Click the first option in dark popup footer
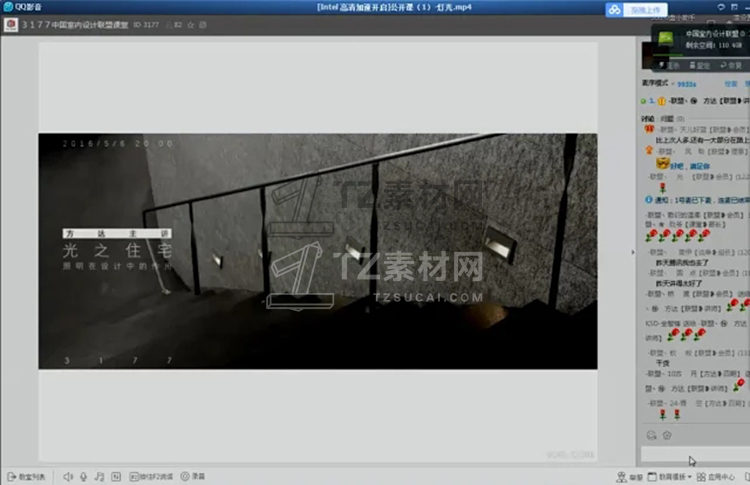This screenshot has width=750, height=485. tap(669, 66)
